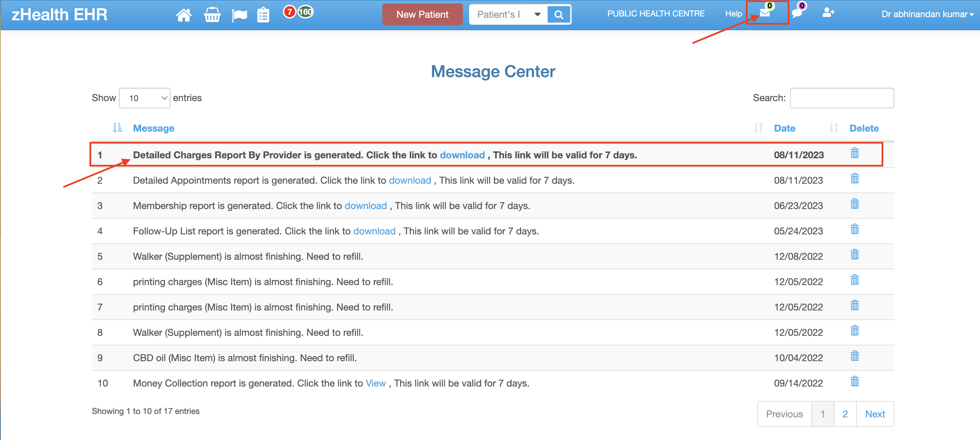This screenshot has height=440, width=980.
Task: Delete message number 6 printing charges
Action: pos(854,280)
